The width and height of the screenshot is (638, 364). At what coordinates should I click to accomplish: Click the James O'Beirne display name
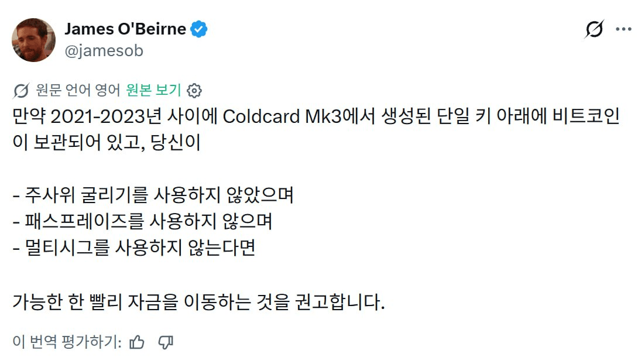tap(125, 29)
